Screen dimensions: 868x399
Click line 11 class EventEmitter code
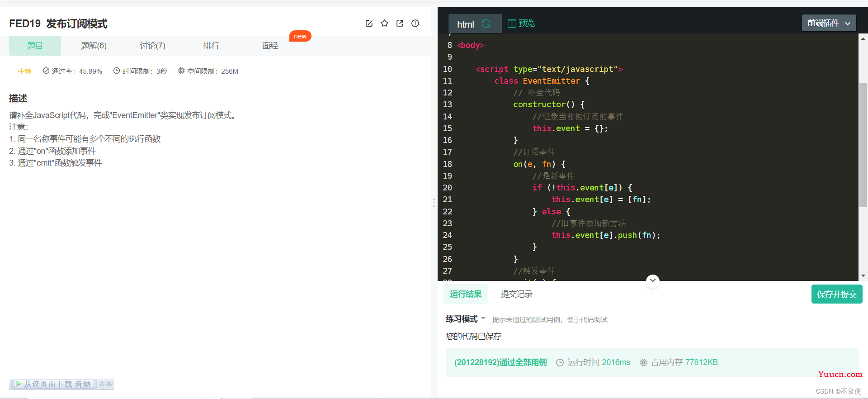[x=542, y=81]
